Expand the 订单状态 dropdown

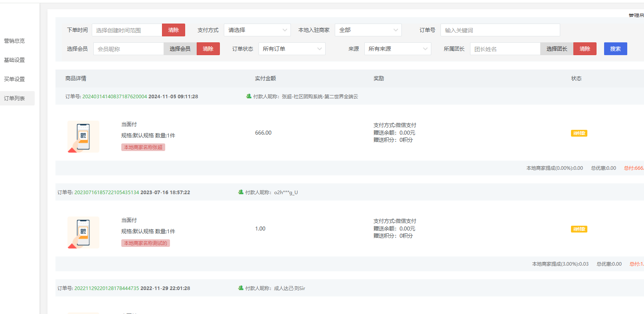click(292, 49)
